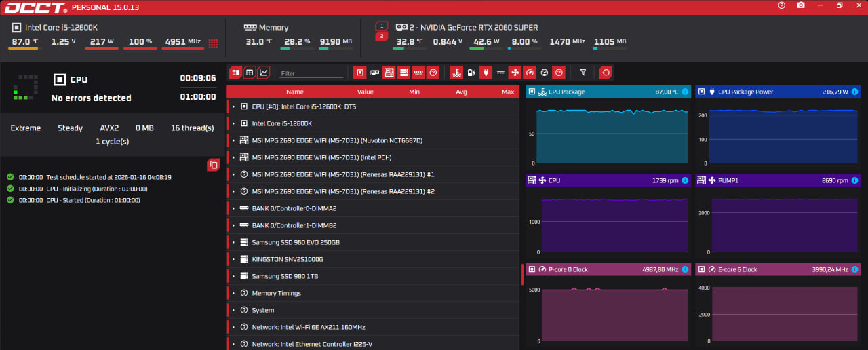Expand KINGSTON SNV2S1000G row

click(x=233, y=259)
